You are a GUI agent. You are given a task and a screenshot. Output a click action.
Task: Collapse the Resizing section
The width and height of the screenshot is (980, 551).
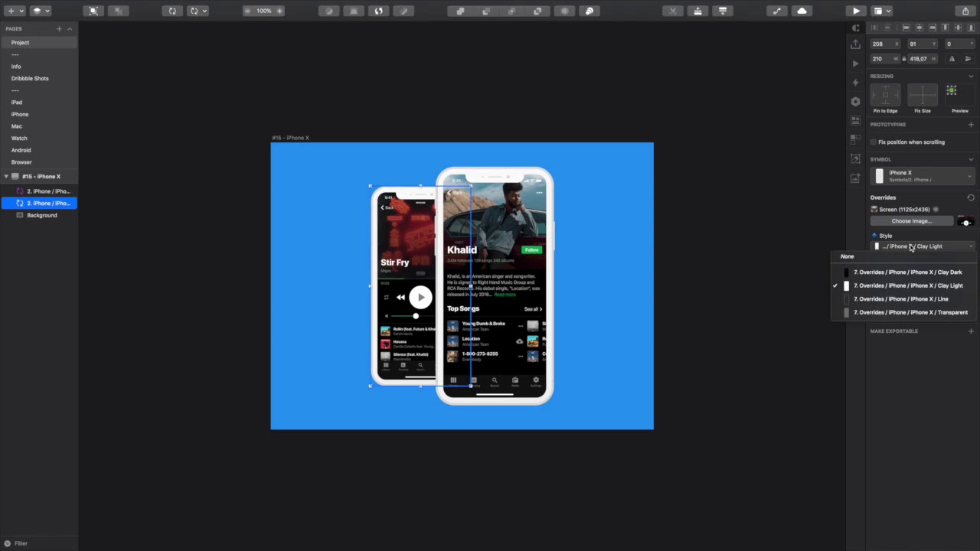pos(971,77)
